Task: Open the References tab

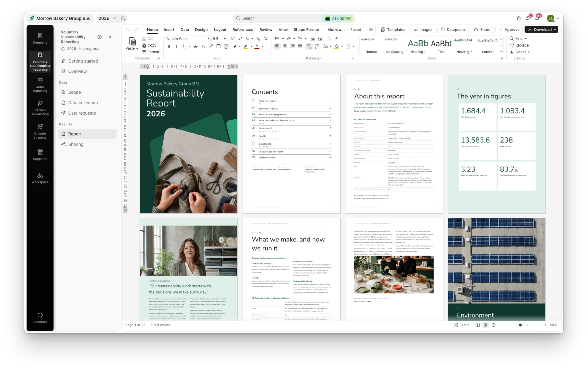Action: point(242,30)
